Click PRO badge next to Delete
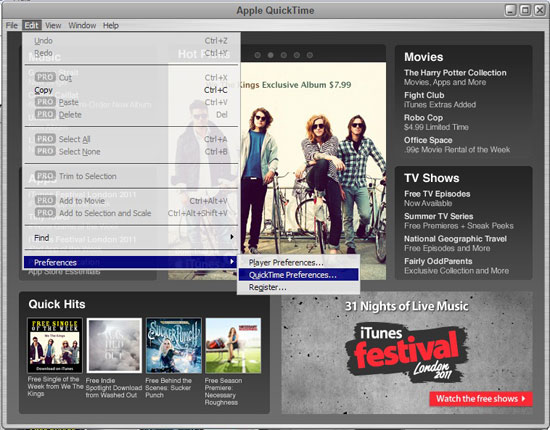The height and width of the screenshot is (430, 550). click(x=45, y=114)
